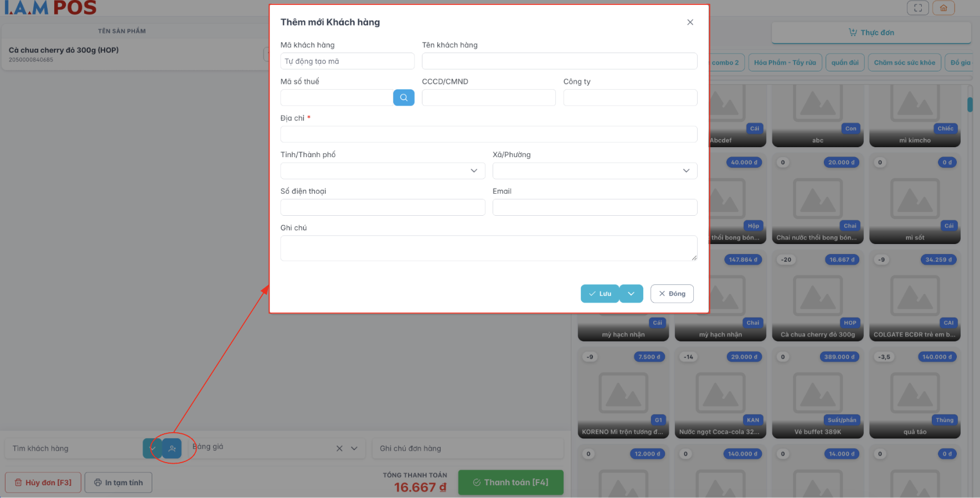Screen dimensions: 980x498
Task: Expand the Xã/Phường dropdown
Action: click(x=595, y=170)
